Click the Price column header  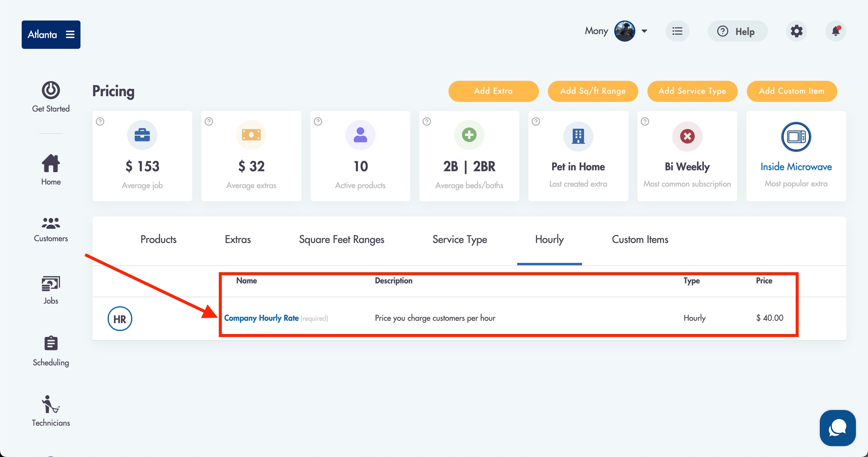point(764,281)
